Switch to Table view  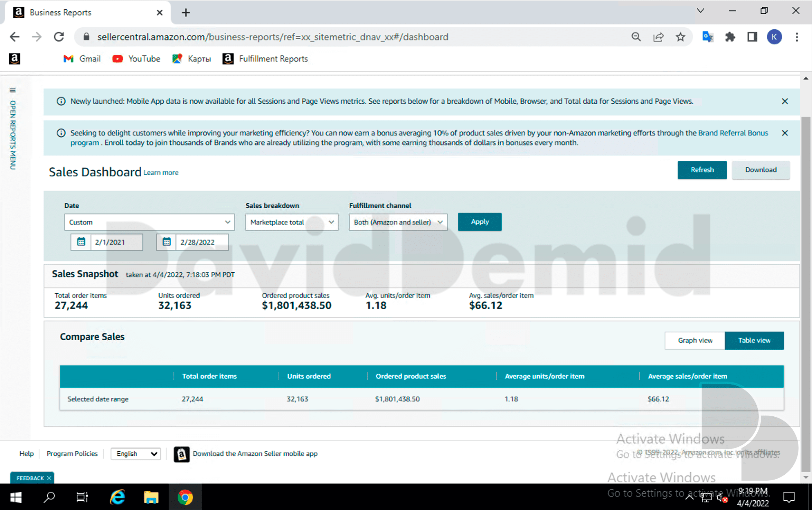754,340
